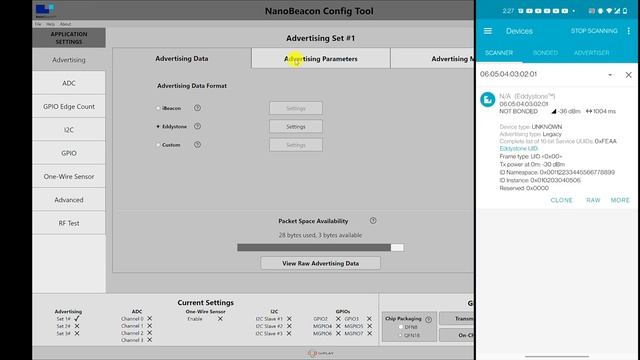Open One-Wire Sensor settings in sidebar
The width and height of the screenshot is (640, 360).
pos(69,176)
